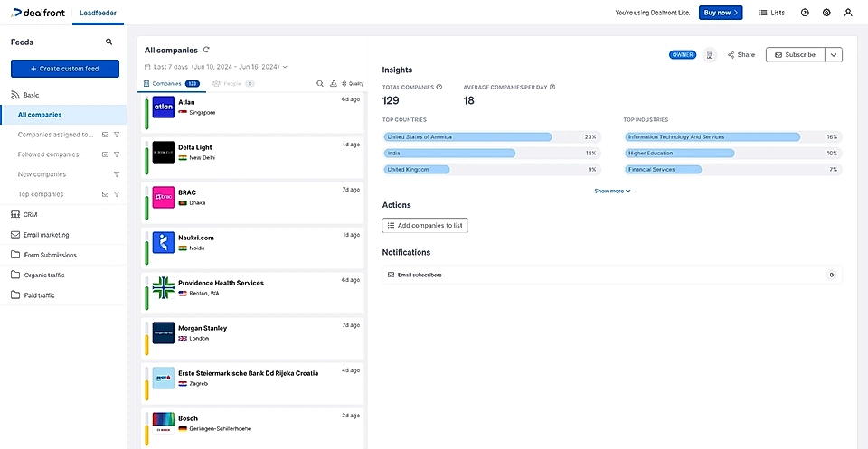Open Lists from the header
The height and width of the screenshot is (449, 868).
click(771, 12)
